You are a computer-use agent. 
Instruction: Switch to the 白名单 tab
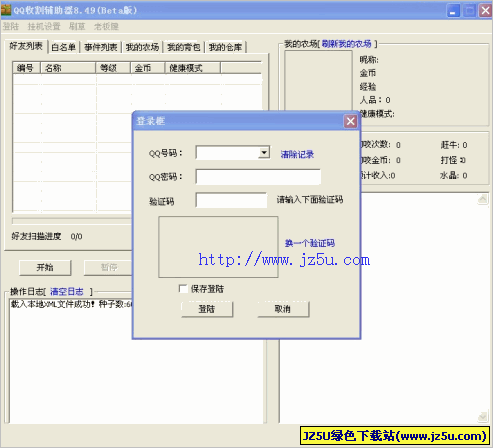tap(63, 47)
